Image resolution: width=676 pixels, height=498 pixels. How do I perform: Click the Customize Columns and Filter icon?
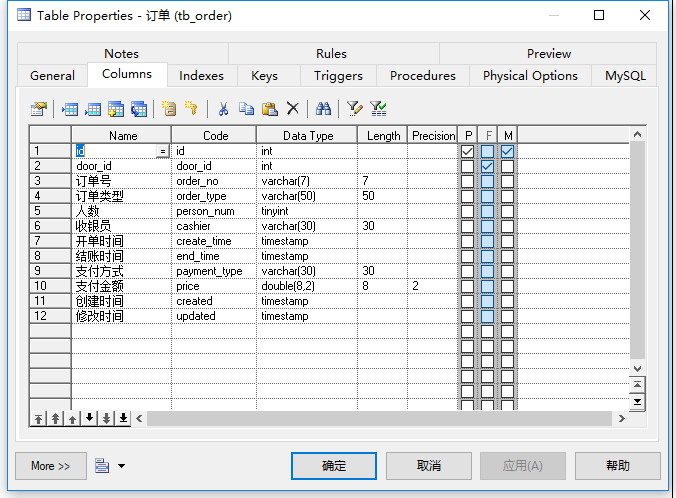tap(354, 109)
